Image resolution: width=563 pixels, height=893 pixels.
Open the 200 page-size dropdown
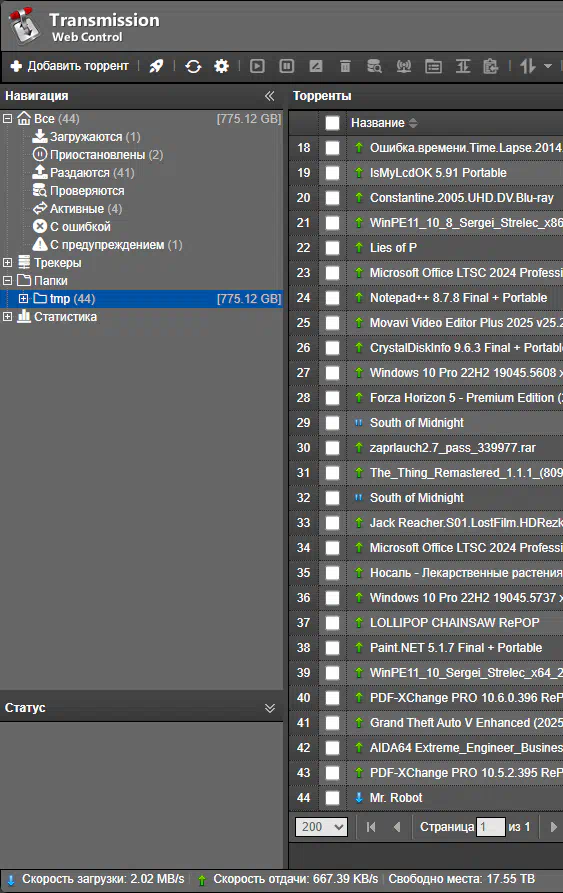pos(321,826)
